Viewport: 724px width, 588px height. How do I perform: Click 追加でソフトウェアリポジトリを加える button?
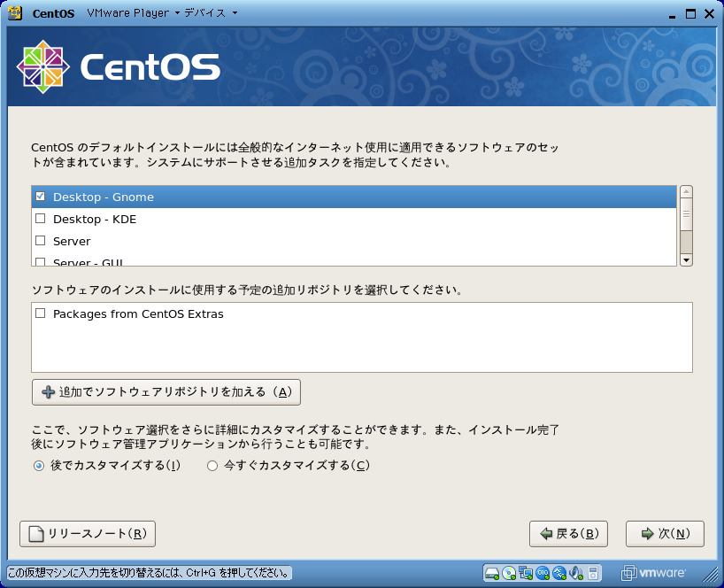166,392
